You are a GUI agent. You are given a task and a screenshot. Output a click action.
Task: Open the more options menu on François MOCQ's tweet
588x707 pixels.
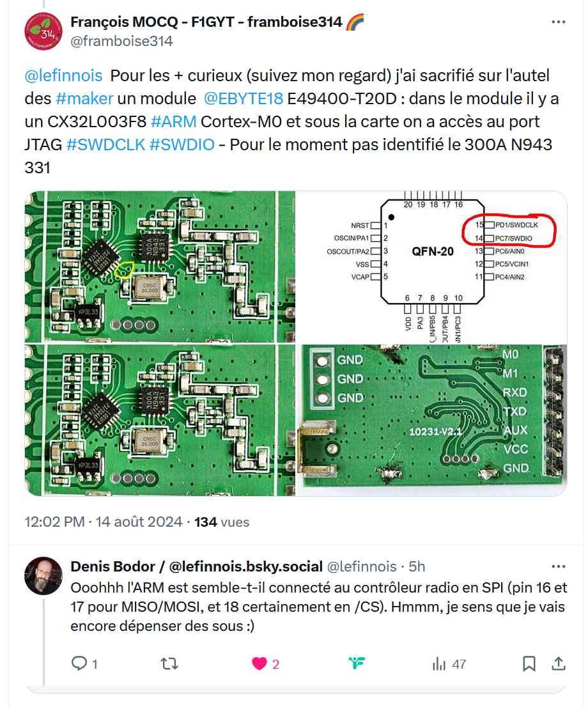pyautogui.click(x=558, y=22)
